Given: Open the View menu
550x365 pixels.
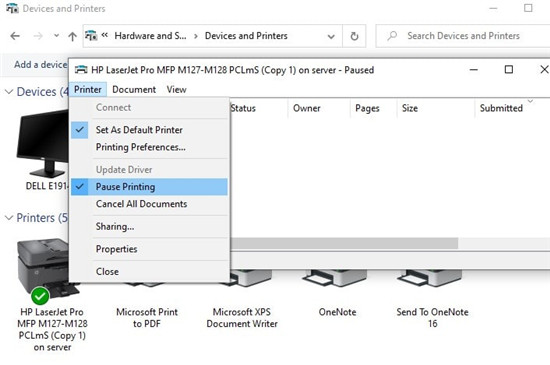Looking at the screenshot, I should tap(176, 90).
